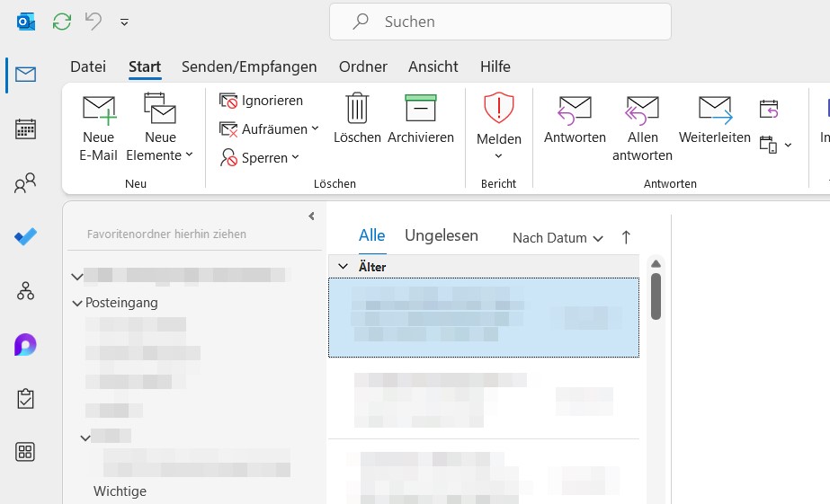Screen dimensions: 830x504
Task: Click the message list scrollbar thumb
Action: tap(656, 296)
